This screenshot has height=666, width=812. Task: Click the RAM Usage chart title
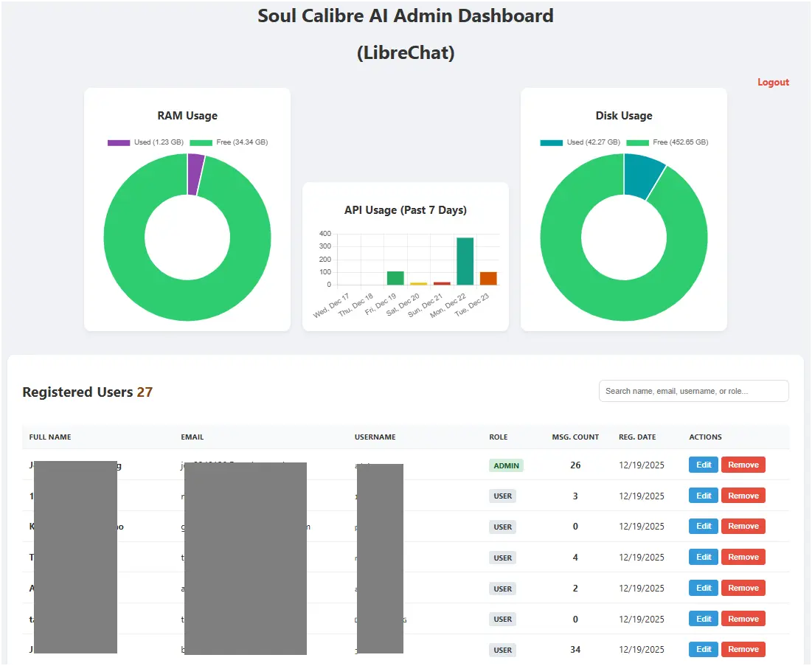click(x=187, y=116)
